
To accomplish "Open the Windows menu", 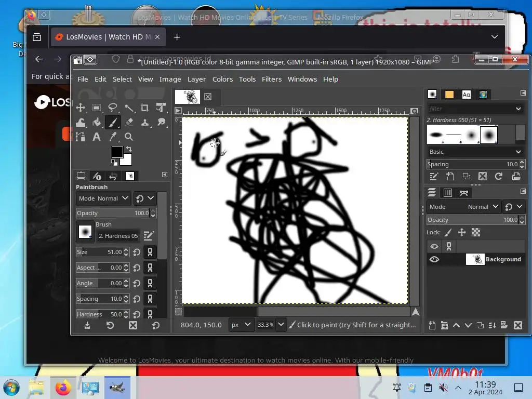I will click(302, 79).
